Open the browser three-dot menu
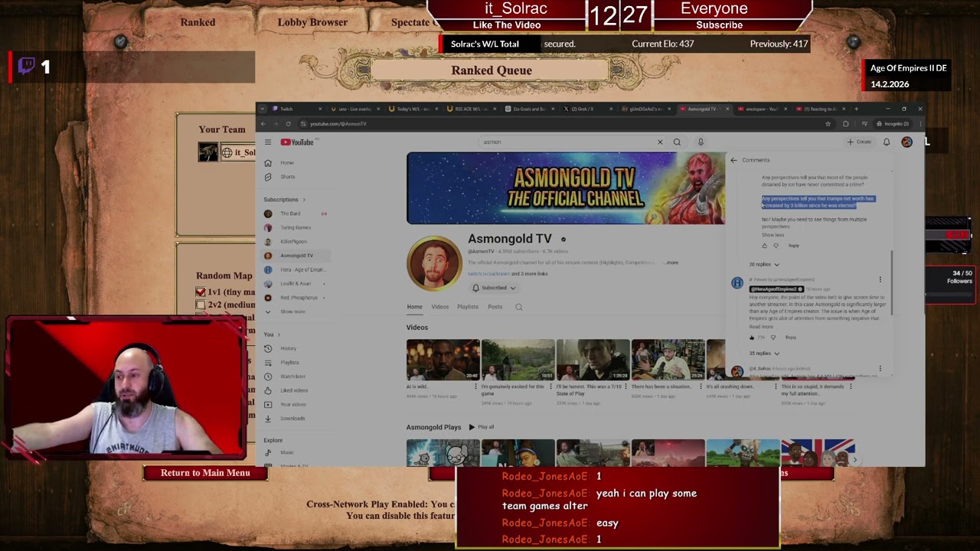 (920, 123)
